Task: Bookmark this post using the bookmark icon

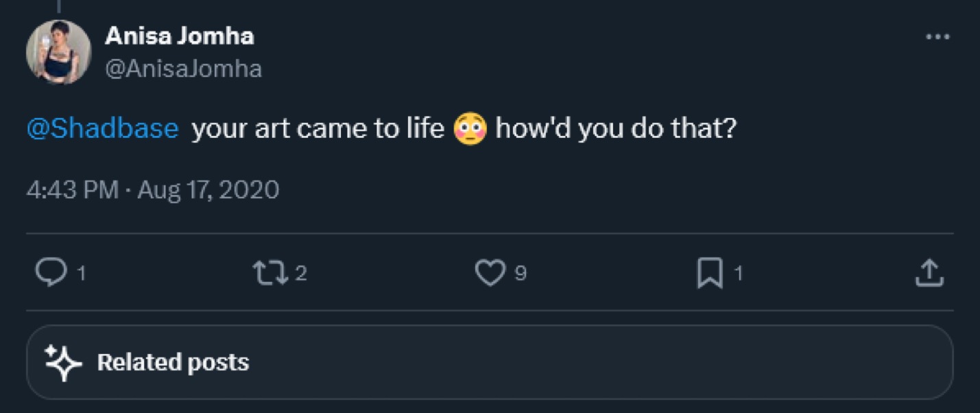Action: (x=710, y=274)
